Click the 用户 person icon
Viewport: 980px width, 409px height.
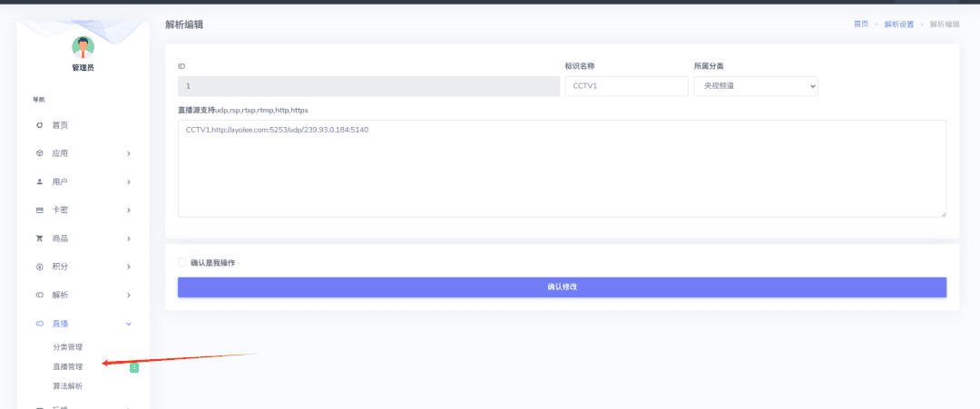point(39,181)
